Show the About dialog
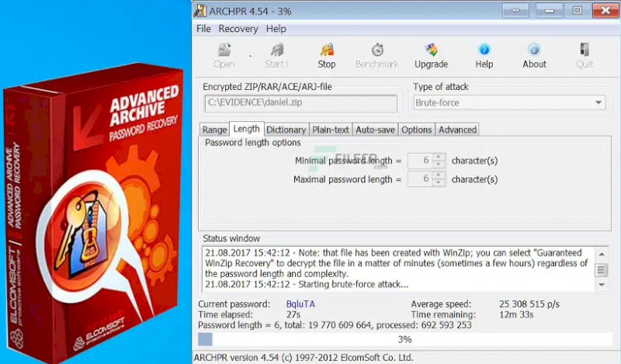 534,56
